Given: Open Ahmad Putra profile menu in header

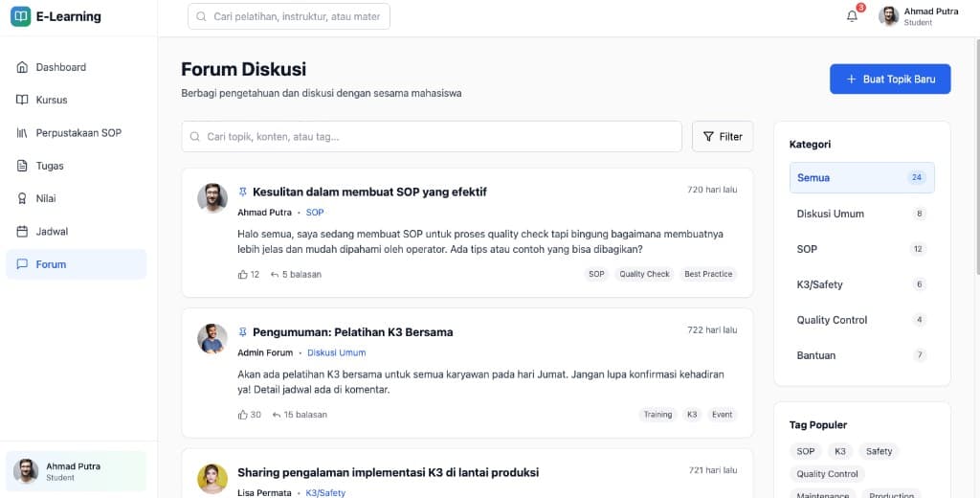Looking at the screenshot, I should [919, 16].
